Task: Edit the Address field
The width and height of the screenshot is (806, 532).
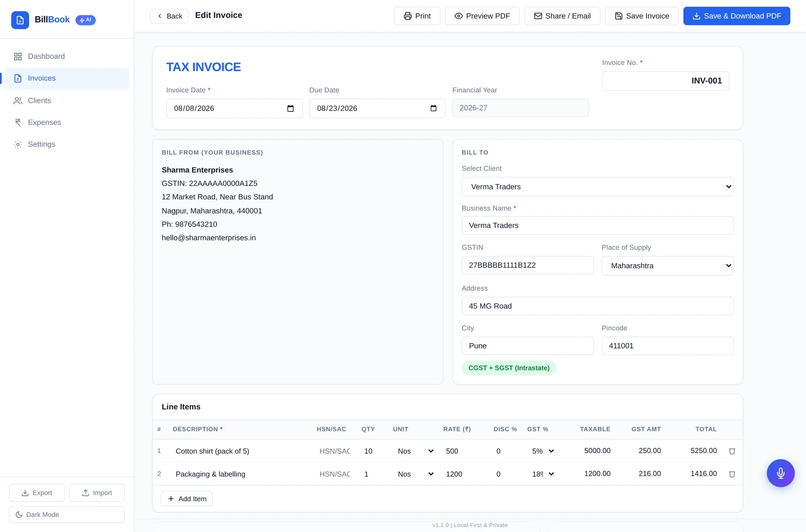Action: 597,306
